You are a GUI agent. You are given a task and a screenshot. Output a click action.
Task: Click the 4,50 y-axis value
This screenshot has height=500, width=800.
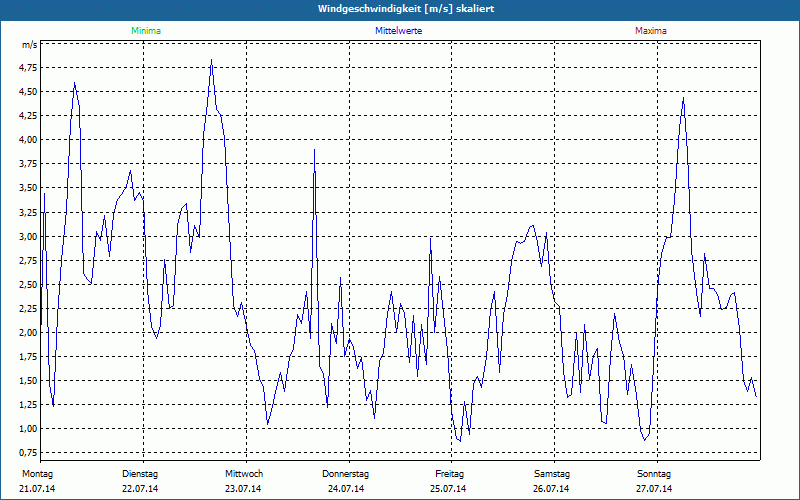click(29, 92)
